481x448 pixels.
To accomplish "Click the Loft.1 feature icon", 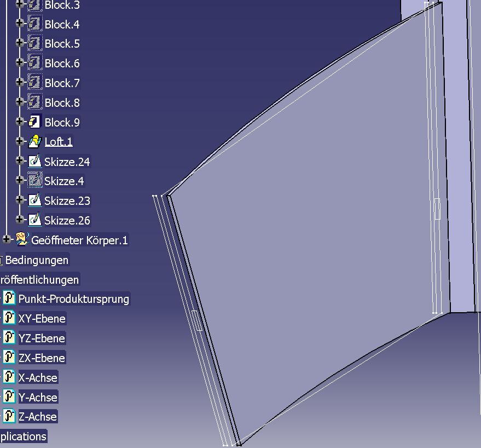I will point(35,141).
